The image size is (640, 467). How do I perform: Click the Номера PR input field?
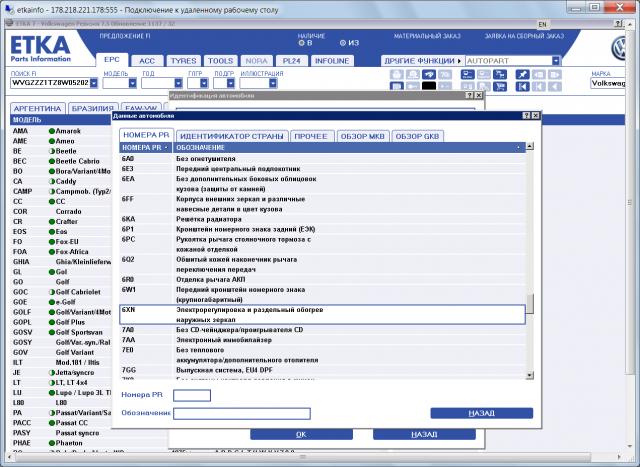point(192,395)
